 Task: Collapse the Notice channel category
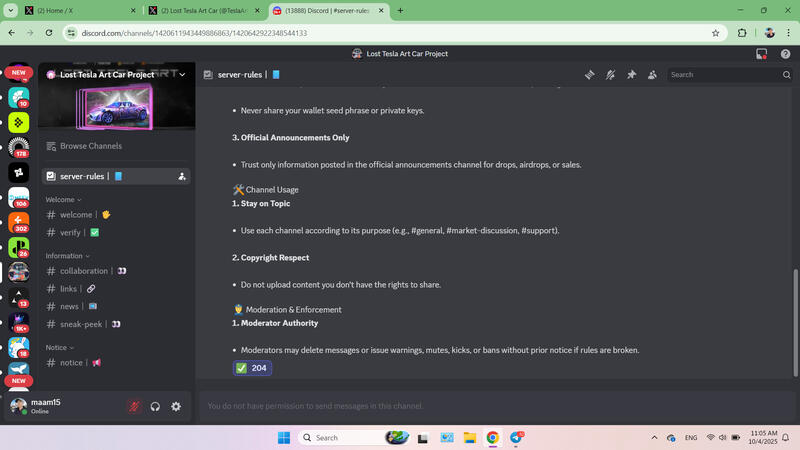pos(60,347)
